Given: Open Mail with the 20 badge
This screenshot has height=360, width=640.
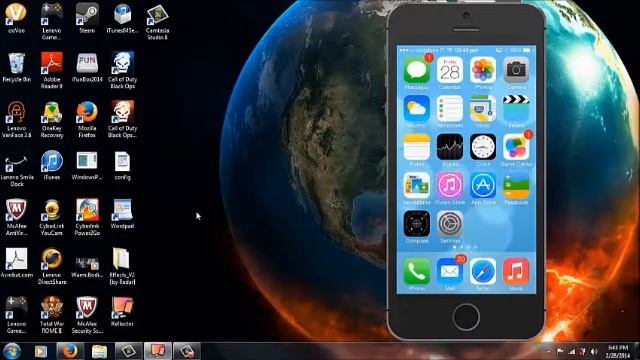Looking at the screenshot, I should (450, 271).
